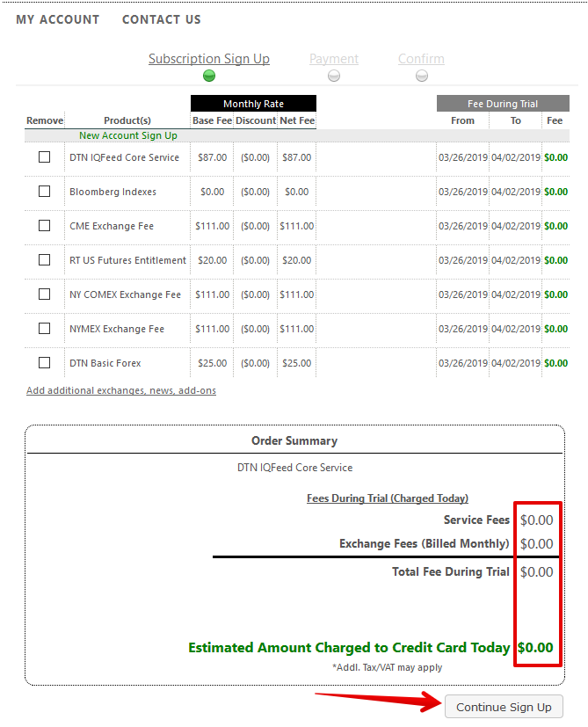
Task: Go to the Confirm step
Action: point(421,59)
